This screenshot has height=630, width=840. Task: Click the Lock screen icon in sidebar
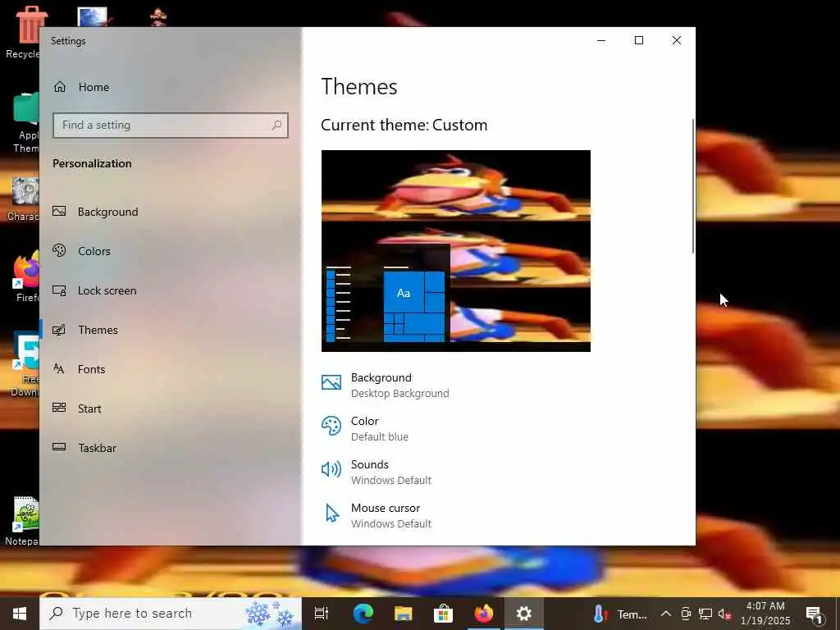(x=59, y=290)
